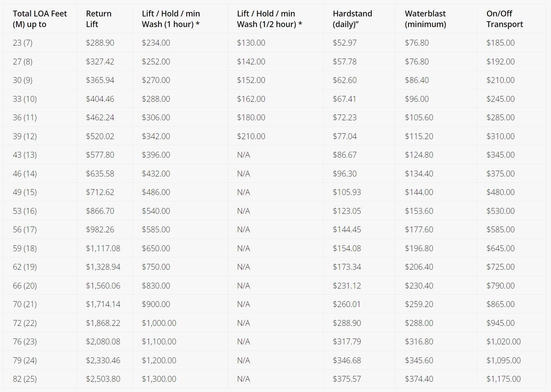Viewport: 551px width, 392px height.
Task: Select the $210.00 half-hour wash cell in the 39 (12) row
Action: tap(251, 136)
